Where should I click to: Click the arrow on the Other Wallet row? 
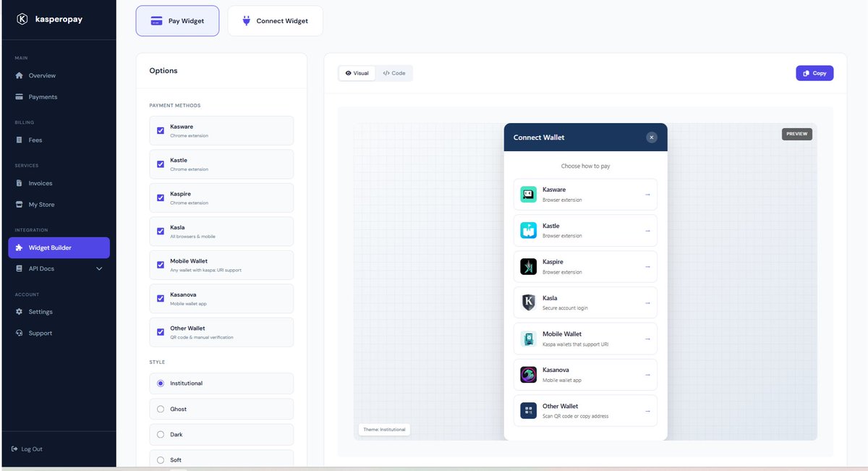(647, 411)
